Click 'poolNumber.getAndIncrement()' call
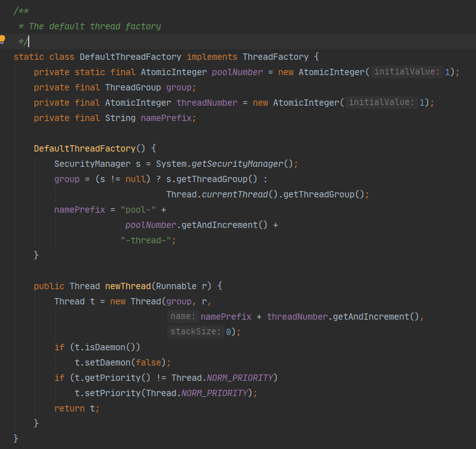 [197, 225]
